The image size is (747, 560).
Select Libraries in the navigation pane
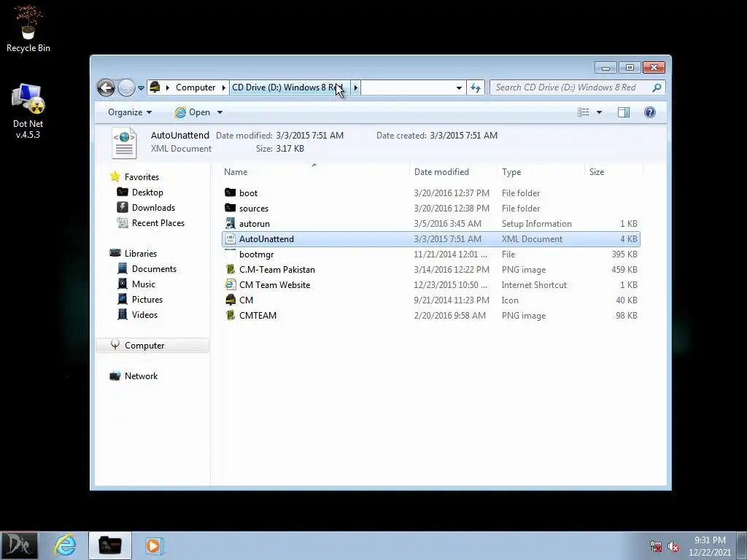click(x=141, y=253)
